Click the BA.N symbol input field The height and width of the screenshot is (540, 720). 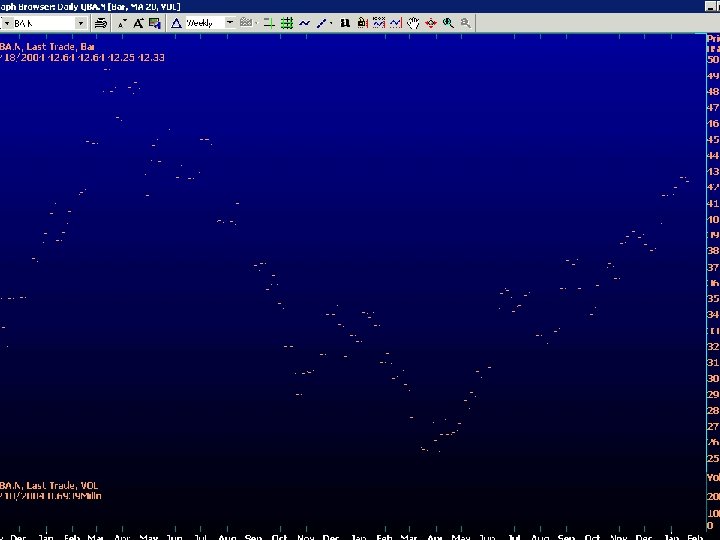[44, 23]
